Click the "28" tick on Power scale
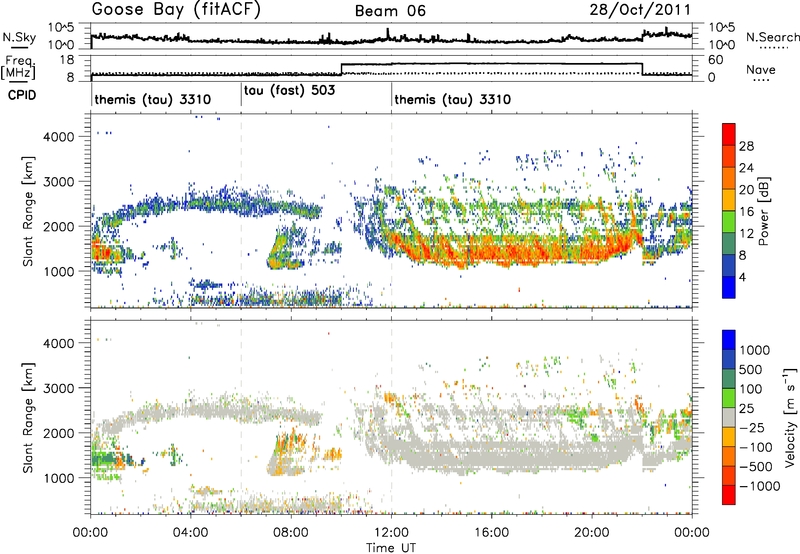 746,146
